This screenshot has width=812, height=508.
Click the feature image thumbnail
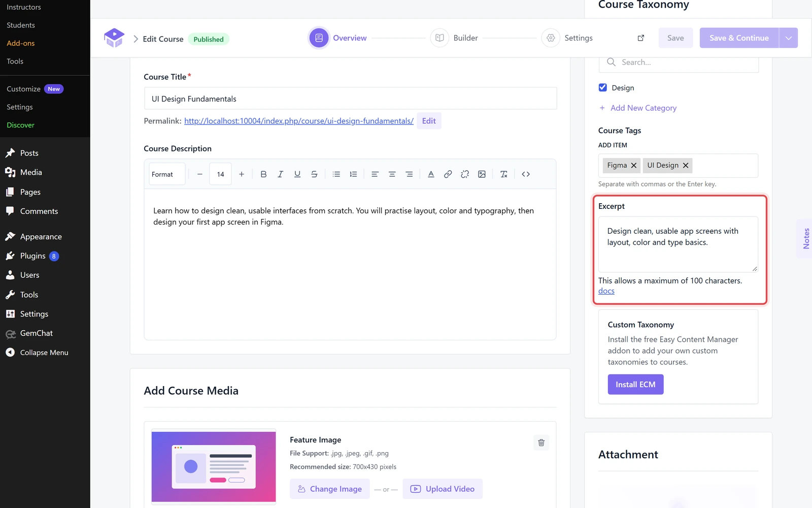[214, 467]
